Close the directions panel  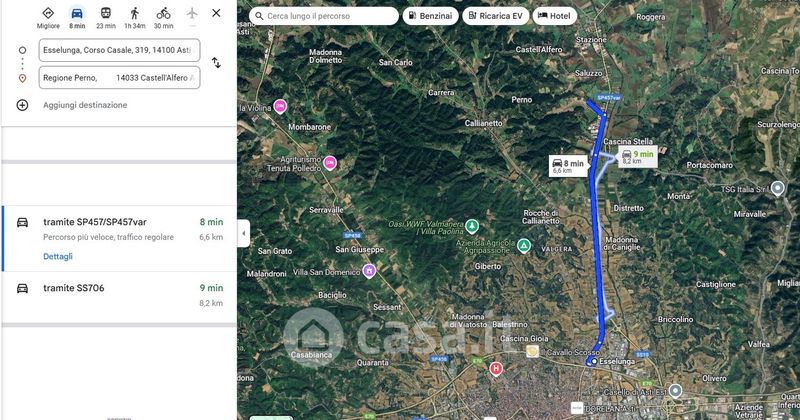[216, 13]
